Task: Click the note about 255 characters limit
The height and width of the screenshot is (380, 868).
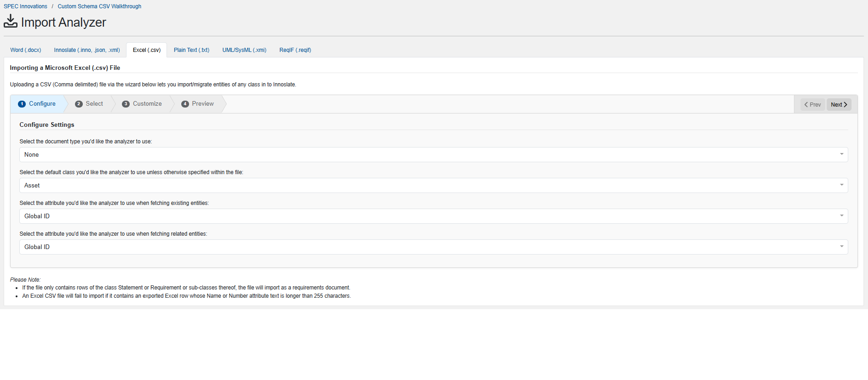Action: tap(186, 296)
